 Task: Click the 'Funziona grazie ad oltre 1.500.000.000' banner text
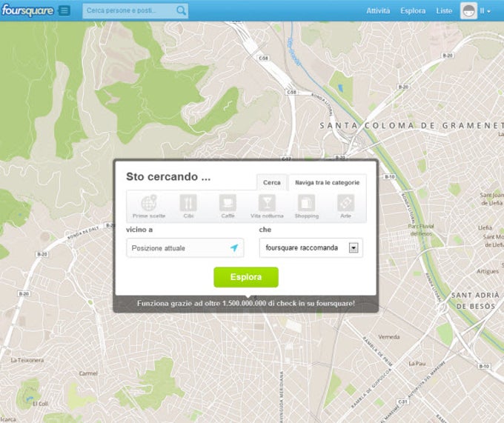pyautogui.click(x=246, y=303)
